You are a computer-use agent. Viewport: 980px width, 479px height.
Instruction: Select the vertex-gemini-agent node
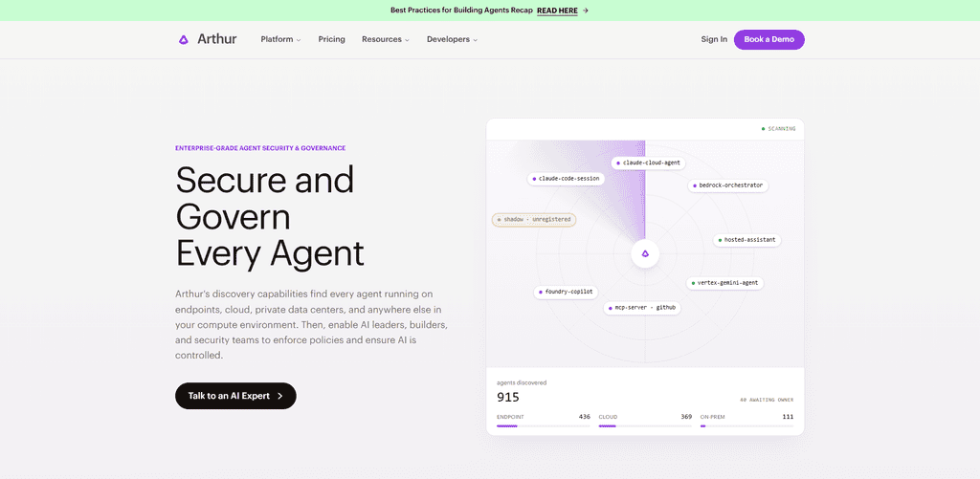(x=725, y=283)
